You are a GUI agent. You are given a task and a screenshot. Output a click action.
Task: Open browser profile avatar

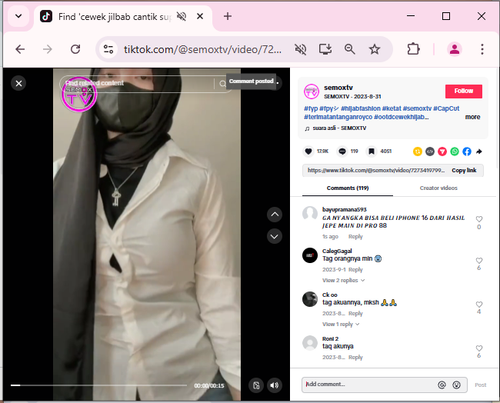455,49
